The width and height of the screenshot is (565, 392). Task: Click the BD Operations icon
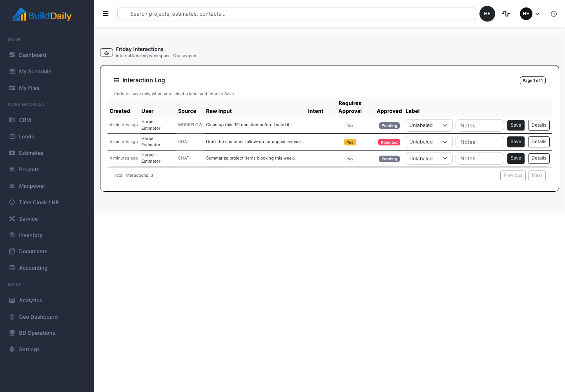point(12,333)
